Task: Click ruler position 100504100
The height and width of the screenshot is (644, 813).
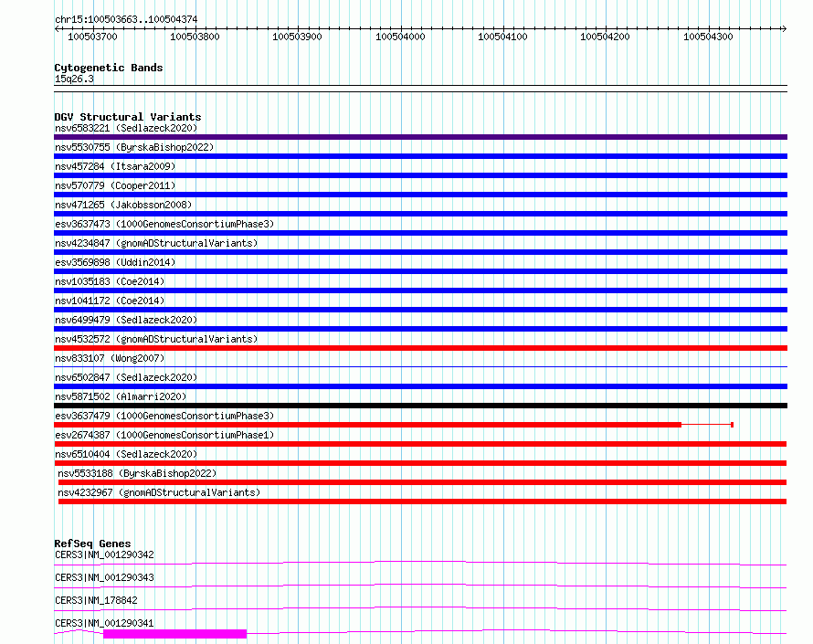Action: pyautogui.click(x=502, y=37)
